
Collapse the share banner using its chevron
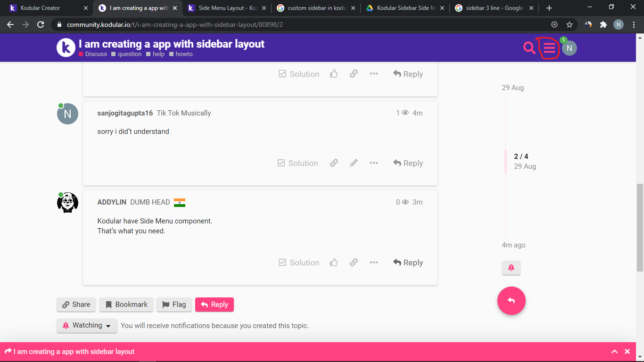[614, 351]
